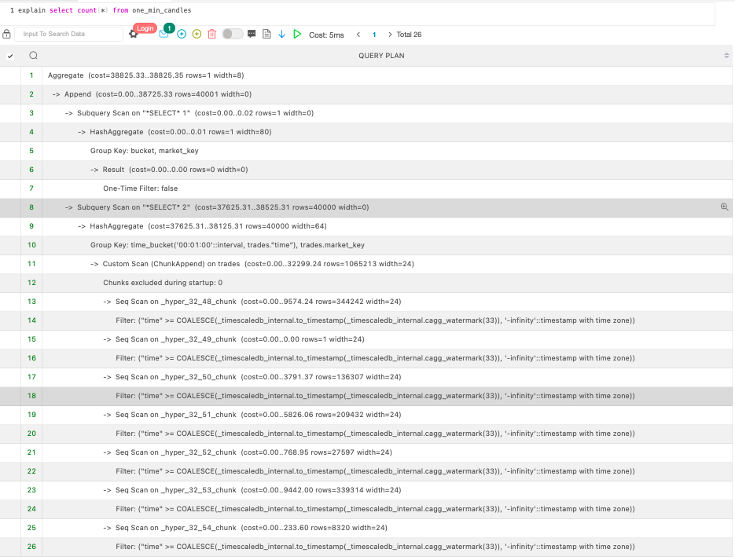Flip the gray toggle switch in the toolbar
735x560 pixels.
pos(232,35)
